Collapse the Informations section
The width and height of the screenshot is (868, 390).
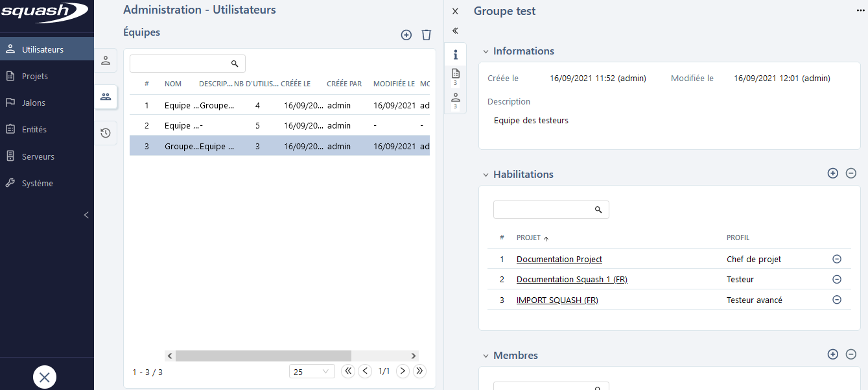coord(486,51)
